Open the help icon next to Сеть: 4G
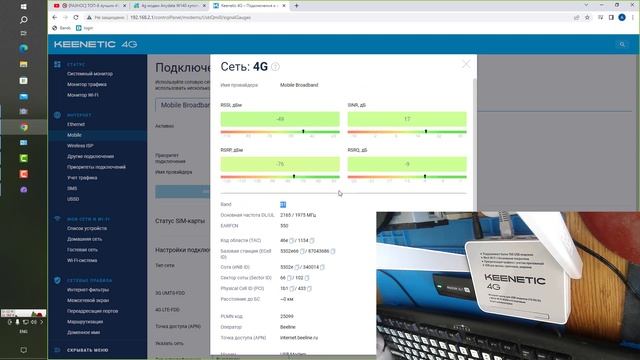 click(276, 67)
